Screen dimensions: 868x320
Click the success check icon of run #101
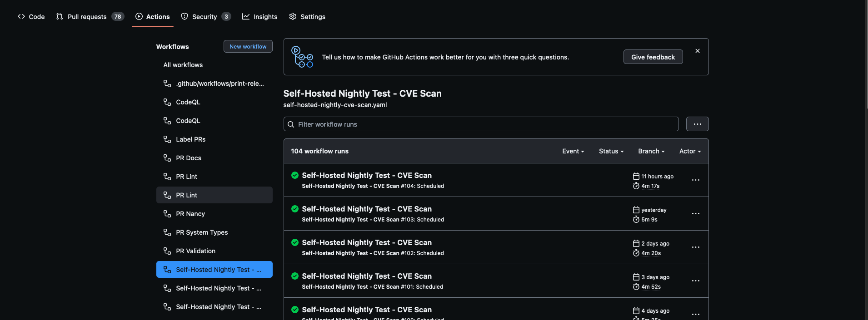coord(295,276)
